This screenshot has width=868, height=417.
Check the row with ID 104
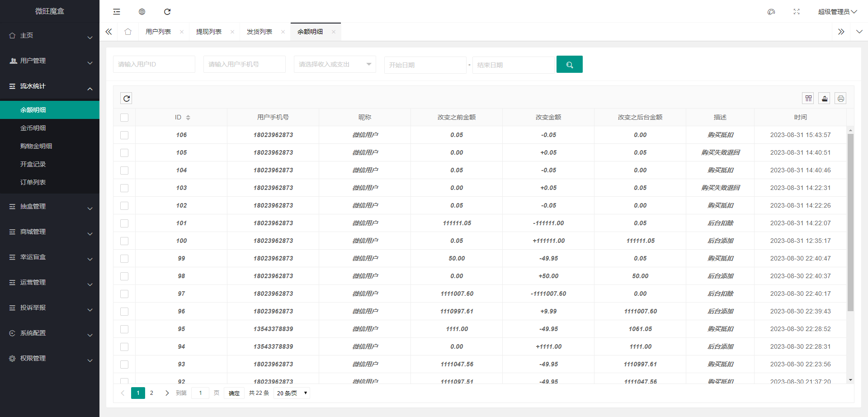(124, 171)
